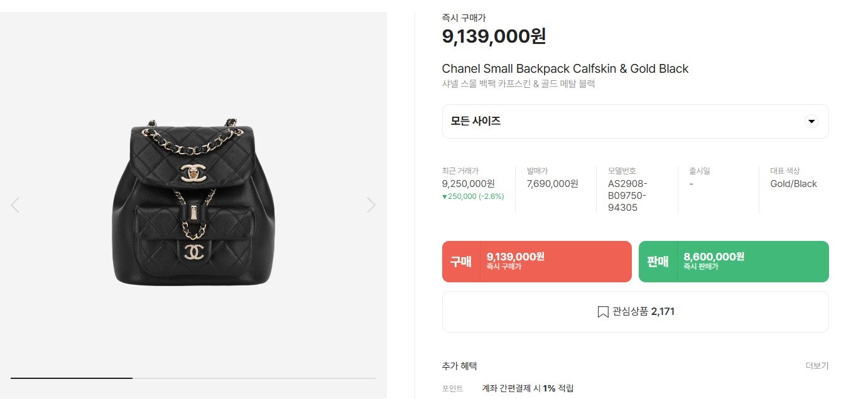Click the green 판매 sell button
Viewport: 868px width, 399px height.
click(734, 262)
